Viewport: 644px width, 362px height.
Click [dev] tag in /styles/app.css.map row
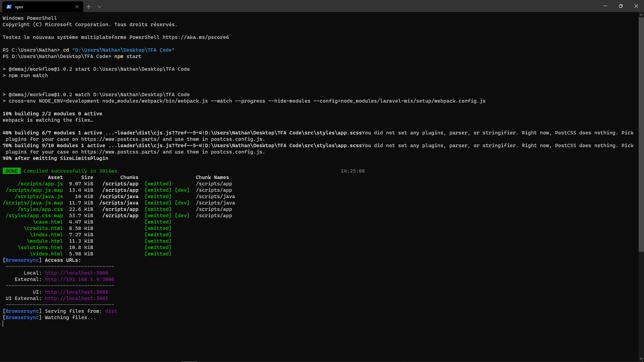tap(182, 216)
